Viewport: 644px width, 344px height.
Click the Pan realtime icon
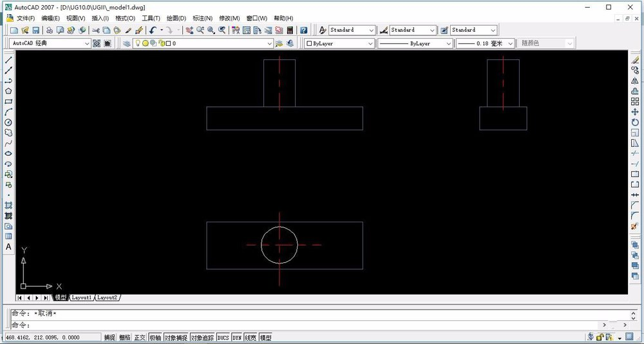pyautogui.click(x=189, y=30)
